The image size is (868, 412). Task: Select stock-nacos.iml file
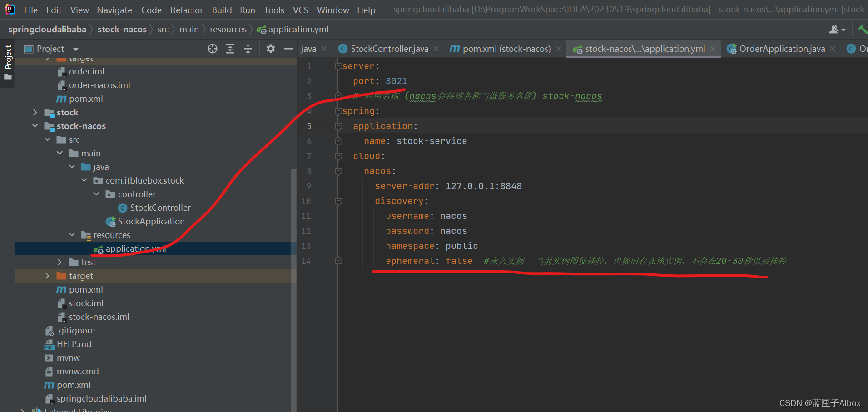(x=99, y=317)
